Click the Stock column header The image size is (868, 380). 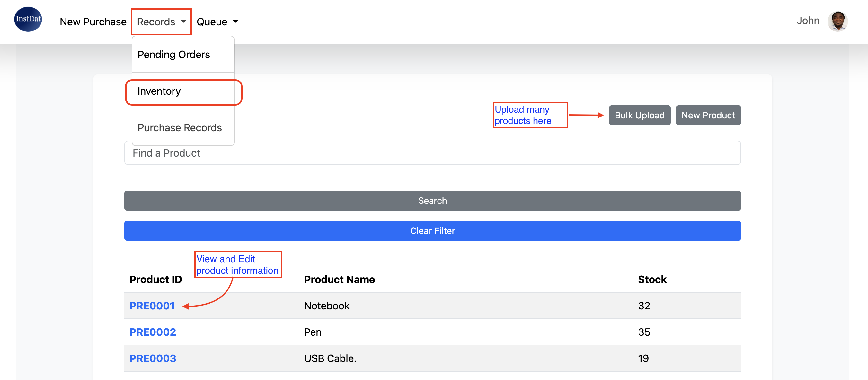pos(652,279)
